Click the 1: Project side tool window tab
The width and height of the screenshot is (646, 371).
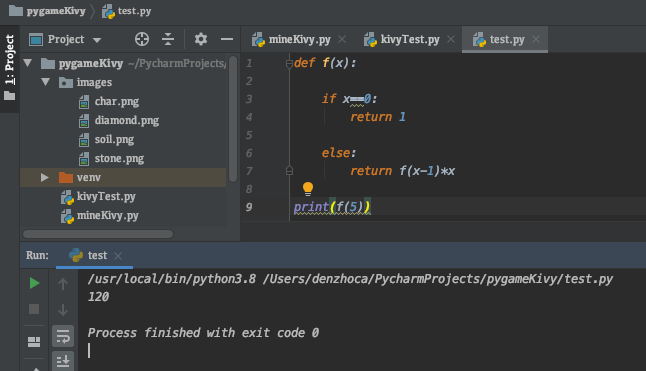click(9, 68)
